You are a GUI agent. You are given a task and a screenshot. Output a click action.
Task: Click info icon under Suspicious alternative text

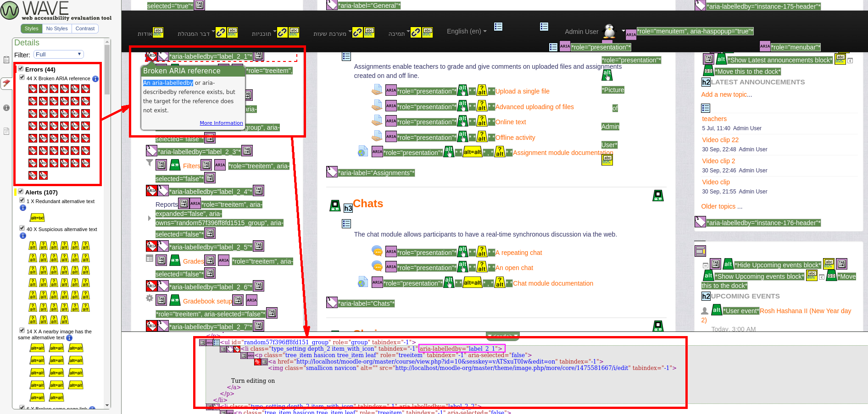23,236
